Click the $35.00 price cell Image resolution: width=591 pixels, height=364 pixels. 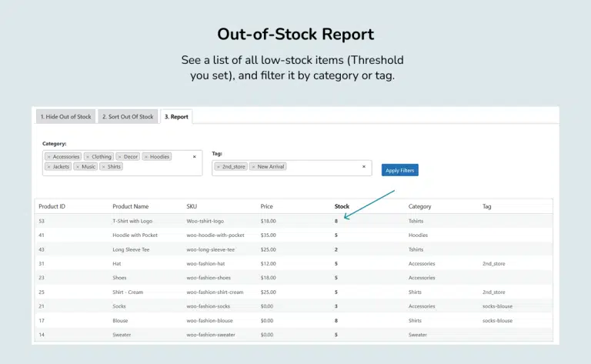(268, 235)
